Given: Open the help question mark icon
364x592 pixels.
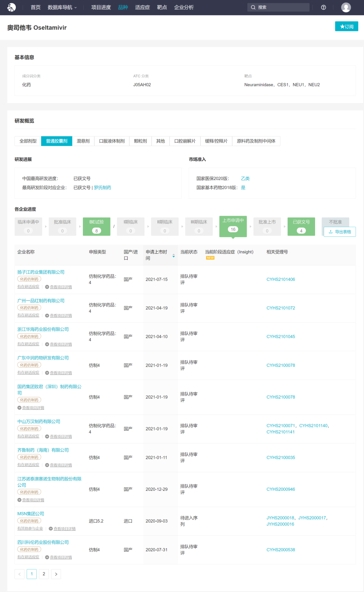Looking at the screenshot, I should point(324,7).
